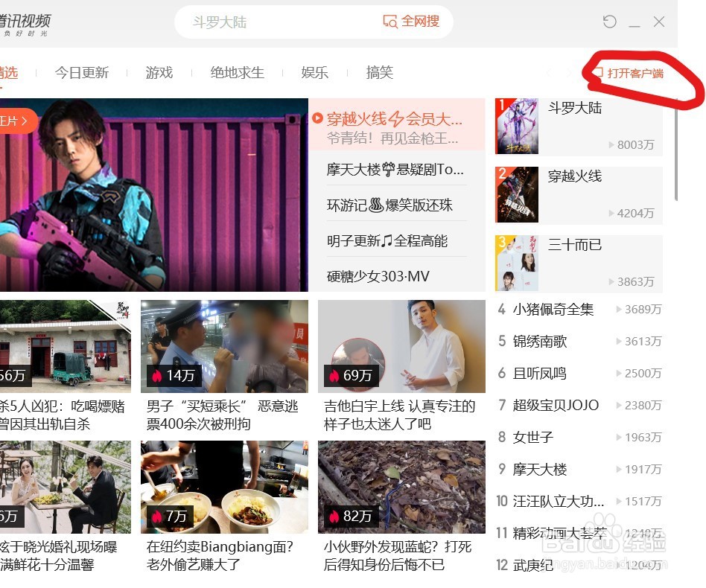Click the flame icon on 69万 badge

coord(334,376)
